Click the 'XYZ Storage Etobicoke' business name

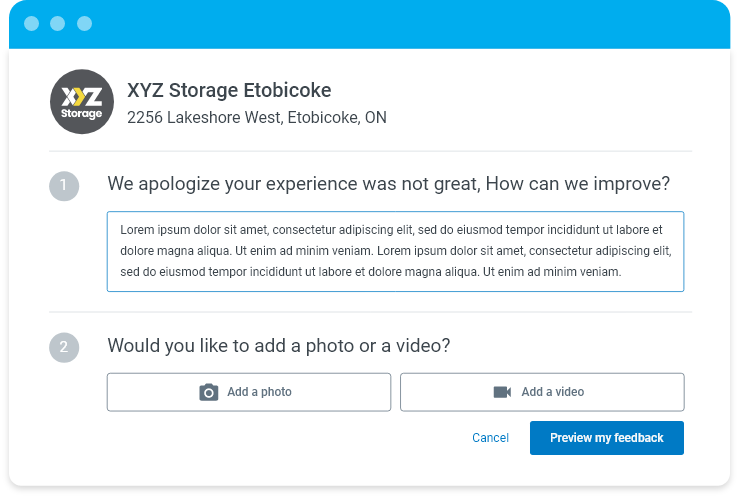click(x=229, y=90)
